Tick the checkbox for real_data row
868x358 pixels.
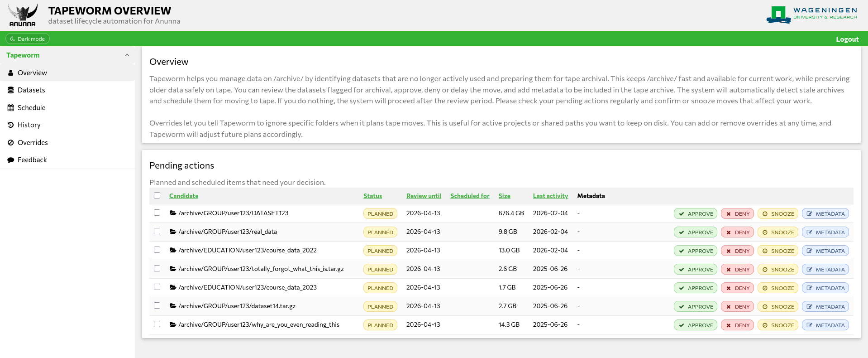coord(157,231)
